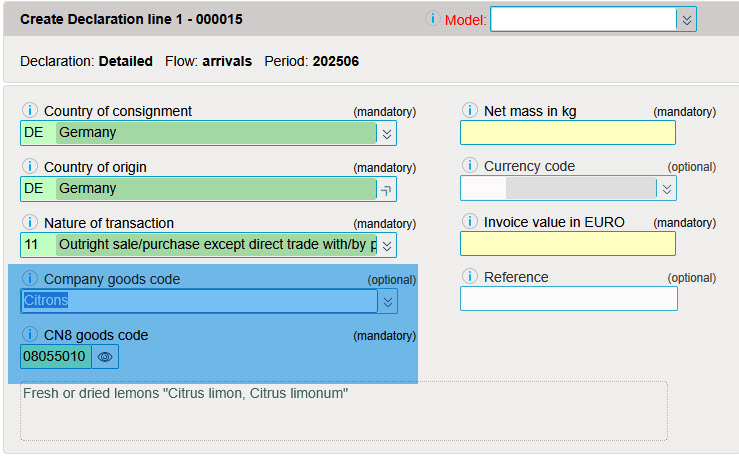Image resolution: width=739 pixels, height=458 pixels.
Task: Click the Country of origin copy button
Action: (x=387, y=189)
